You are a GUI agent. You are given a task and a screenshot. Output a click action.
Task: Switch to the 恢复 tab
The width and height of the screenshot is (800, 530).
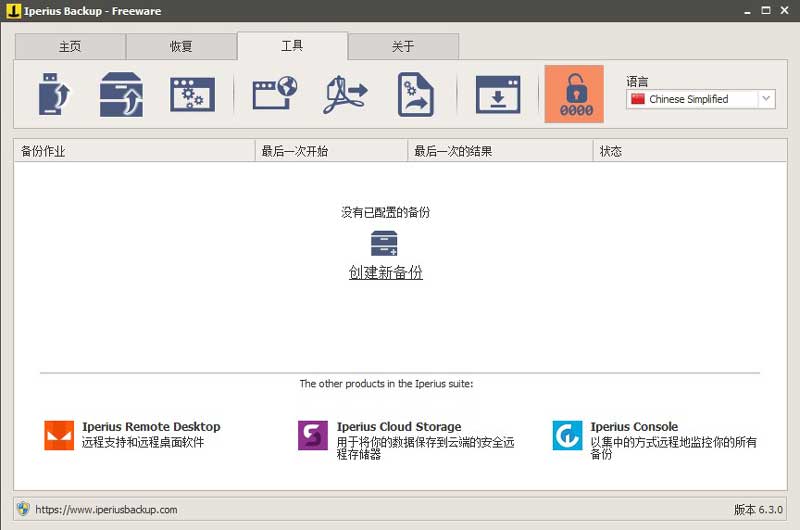[181, 46]
